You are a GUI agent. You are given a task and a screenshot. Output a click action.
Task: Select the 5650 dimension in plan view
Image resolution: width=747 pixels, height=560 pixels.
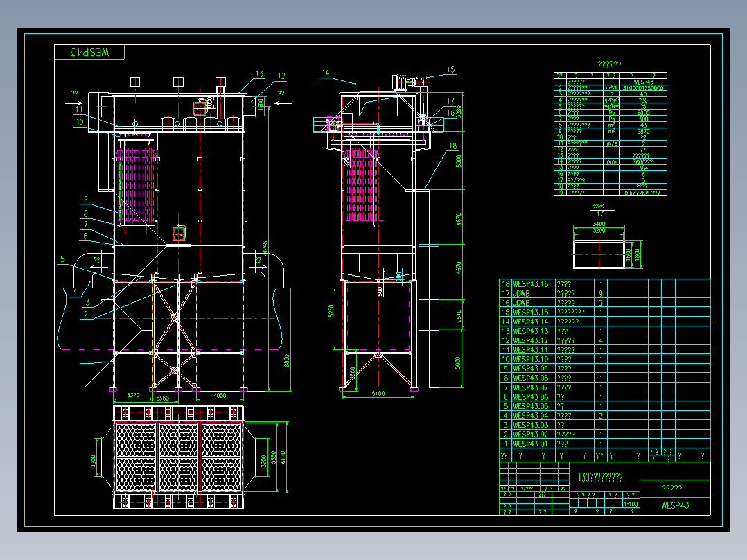(274, 457)
